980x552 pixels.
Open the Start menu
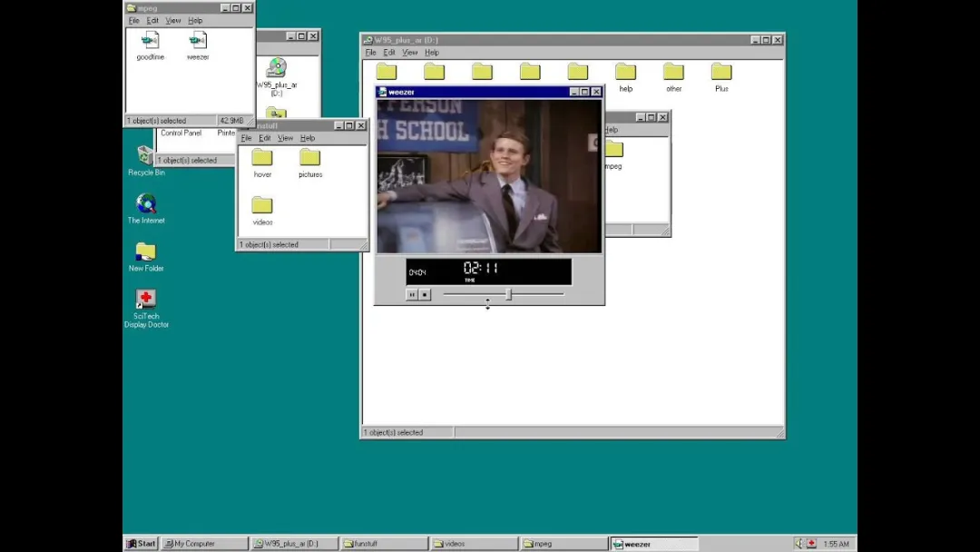point(142,544)
